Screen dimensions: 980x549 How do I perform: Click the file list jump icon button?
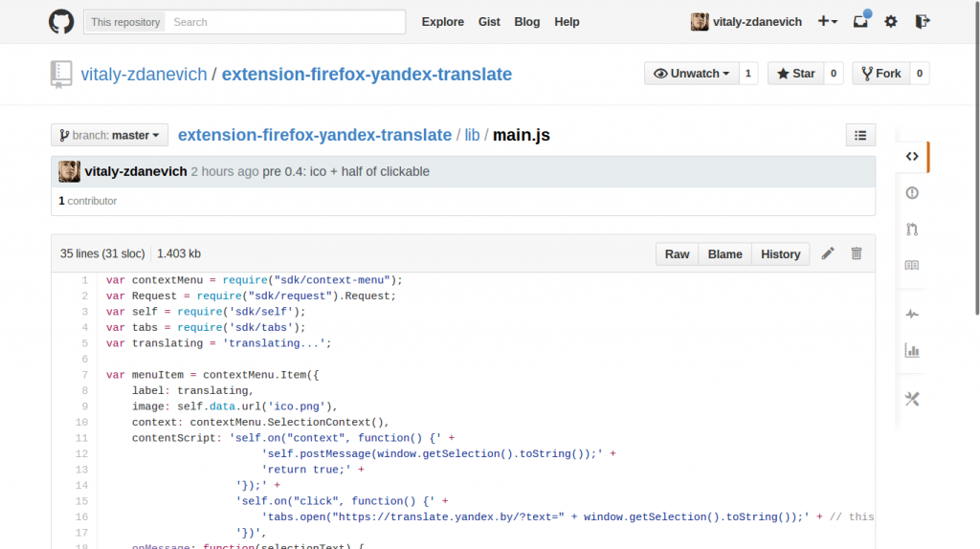coord(860,136)
